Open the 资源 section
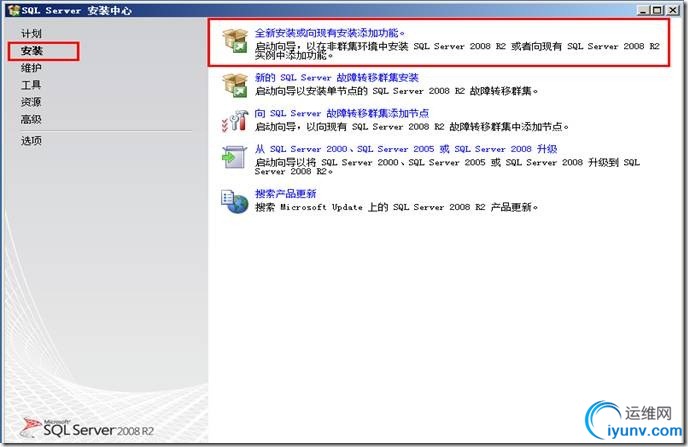 31,102
